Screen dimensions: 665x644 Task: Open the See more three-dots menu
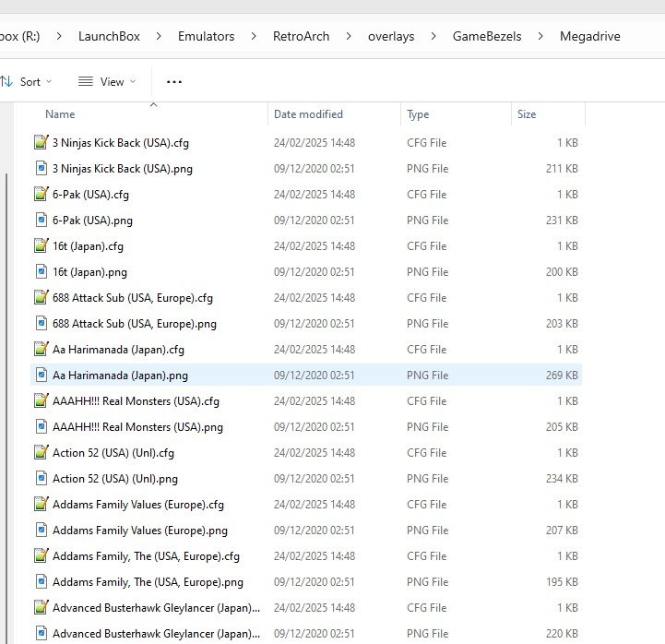point(174,81)
